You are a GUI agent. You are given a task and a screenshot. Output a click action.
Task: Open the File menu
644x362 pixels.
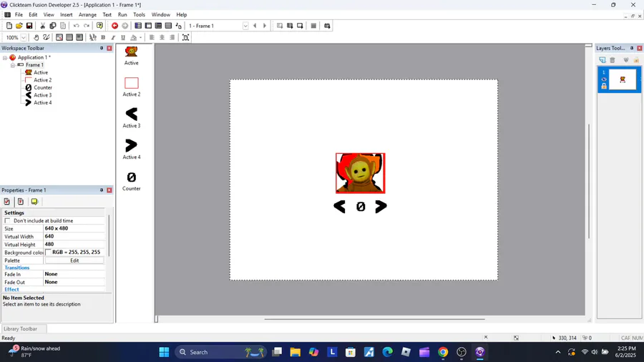19,14
